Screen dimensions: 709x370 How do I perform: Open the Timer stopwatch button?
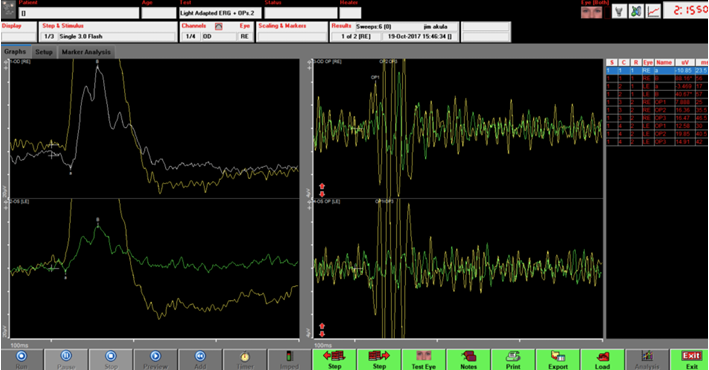point(245,360)
